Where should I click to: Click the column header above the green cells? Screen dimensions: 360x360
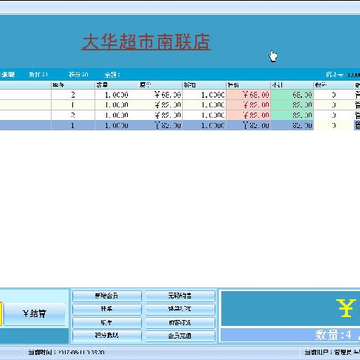pyautogui.click(x=292, y=85)
